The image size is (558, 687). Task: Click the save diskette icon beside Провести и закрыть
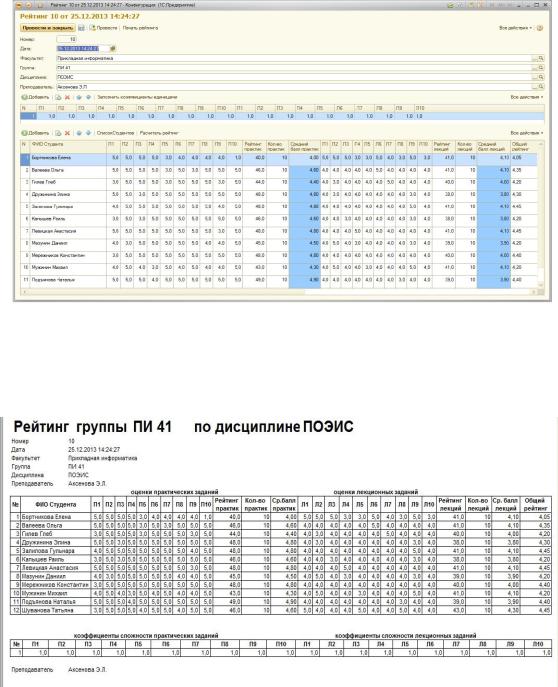pos(81,28)
